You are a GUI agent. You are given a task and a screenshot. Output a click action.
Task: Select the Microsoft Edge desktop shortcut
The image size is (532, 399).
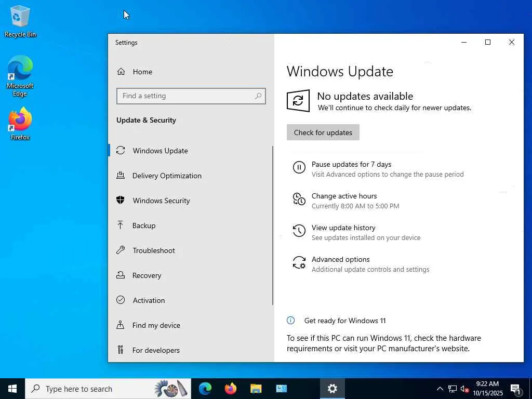20,76
